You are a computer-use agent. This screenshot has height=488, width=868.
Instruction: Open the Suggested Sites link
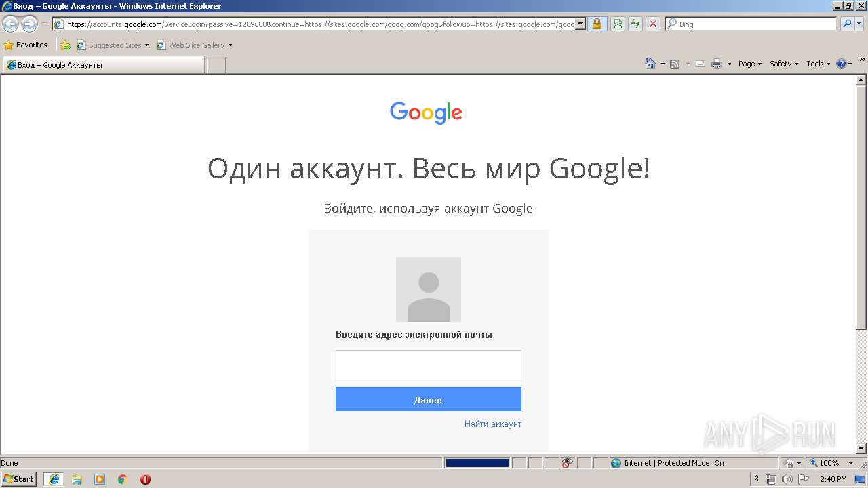(x=112, y=45)
